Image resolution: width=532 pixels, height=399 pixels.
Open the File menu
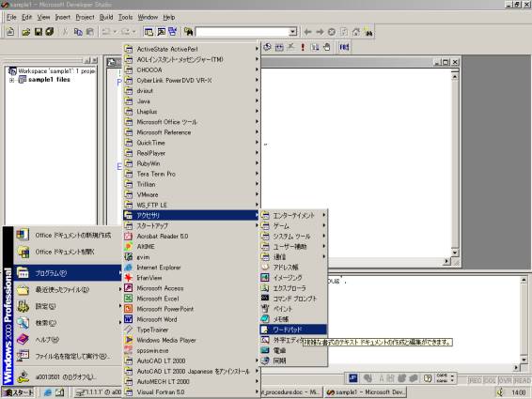11,17
